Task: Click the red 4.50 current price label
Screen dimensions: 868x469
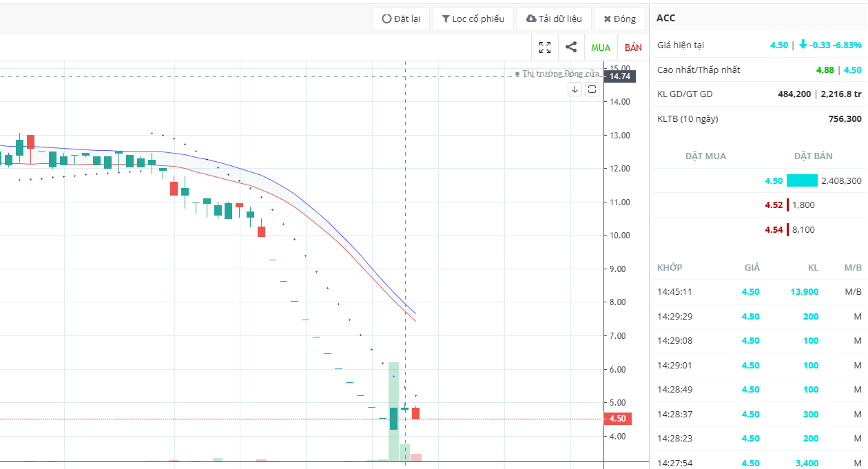Action: click(618, 419)
